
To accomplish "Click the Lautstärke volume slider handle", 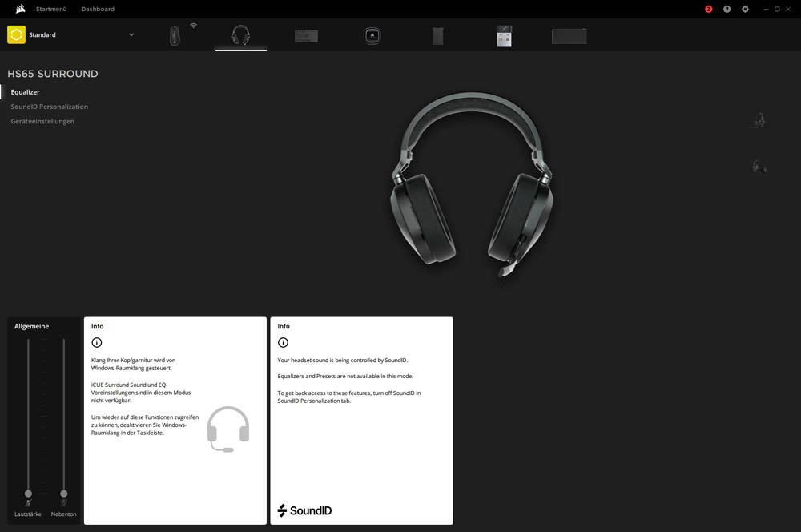I will point(28,494).
